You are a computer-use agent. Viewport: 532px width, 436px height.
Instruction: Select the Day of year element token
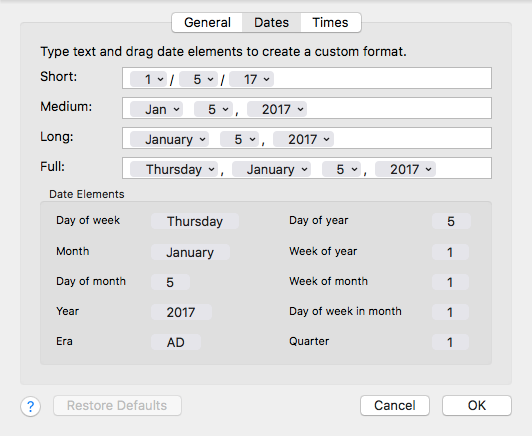[451, 221]
